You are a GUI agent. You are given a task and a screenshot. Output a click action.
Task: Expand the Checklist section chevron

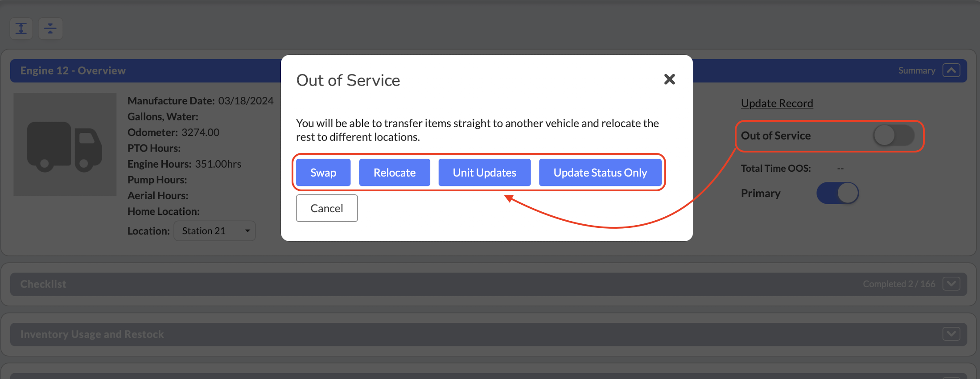tap(951, 284)
